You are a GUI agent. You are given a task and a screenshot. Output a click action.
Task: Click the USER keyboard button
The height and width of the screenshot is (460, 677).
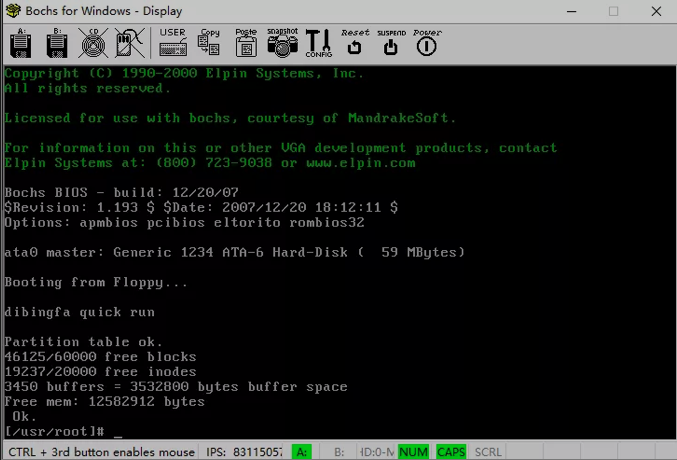[173, 42]
